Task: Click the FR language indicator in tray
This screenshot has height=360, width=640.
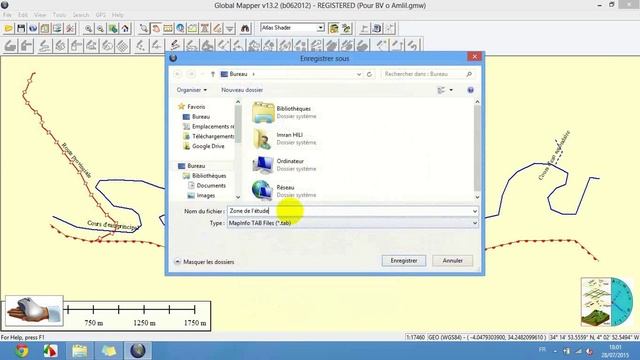Action: pyautogui.click(x=542, y=350)
